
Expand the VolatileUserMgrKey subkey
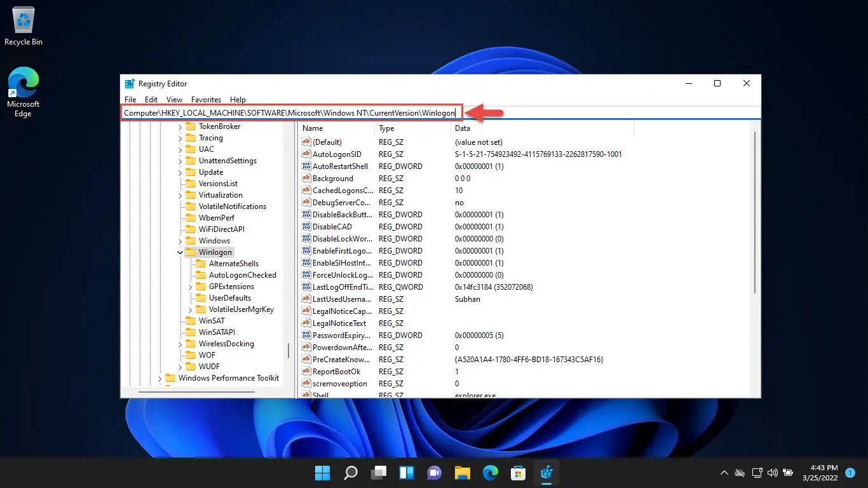190,309
